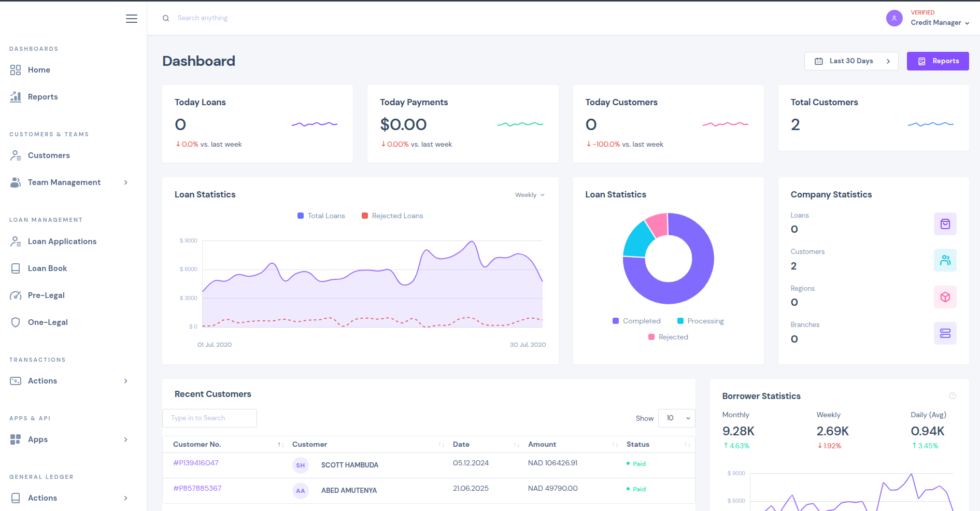Click the Type in to Search field

pyautogui.click(x=209, y=418)
